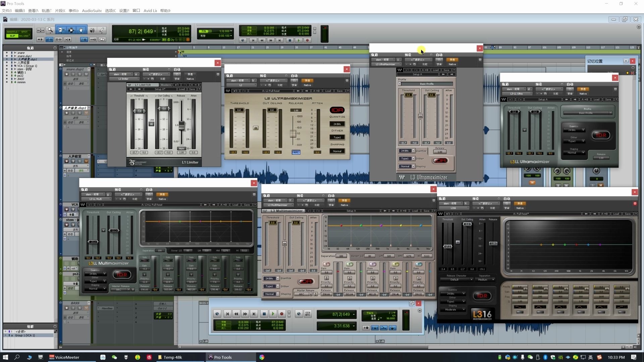Select the Selector waveform tool
The width and height of the screenshot is (644, 362).
(x=71, y=30)
